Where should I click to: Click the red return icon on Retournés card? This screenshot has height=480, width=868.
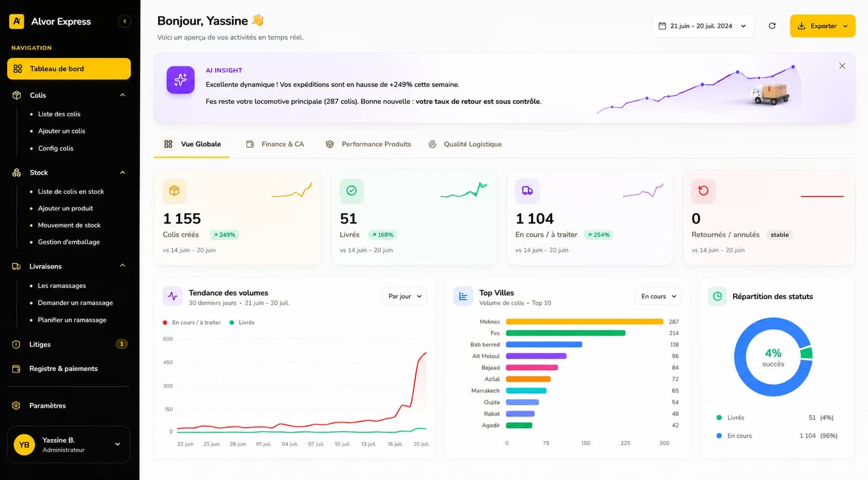pyautogui.click(x=703, y=190)
